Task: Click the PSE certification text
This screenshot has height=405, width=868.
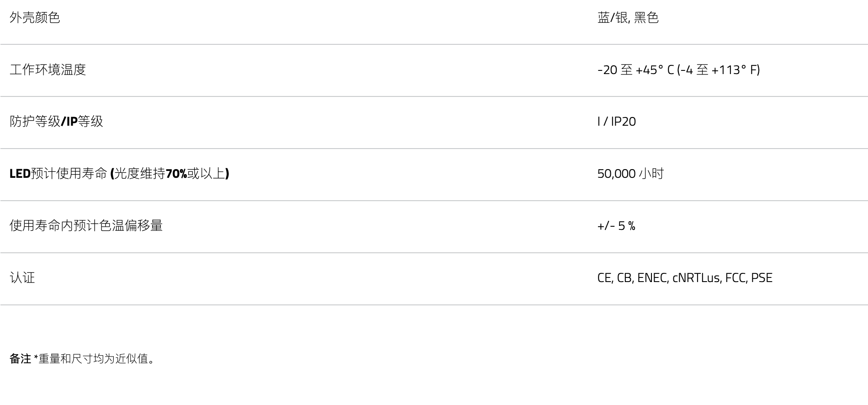Action: click(x=762, y=278)
